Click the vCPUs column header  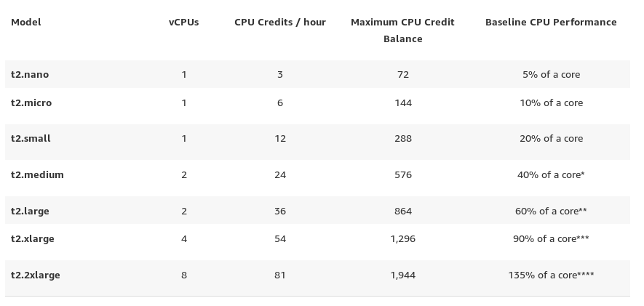[183, 22]
